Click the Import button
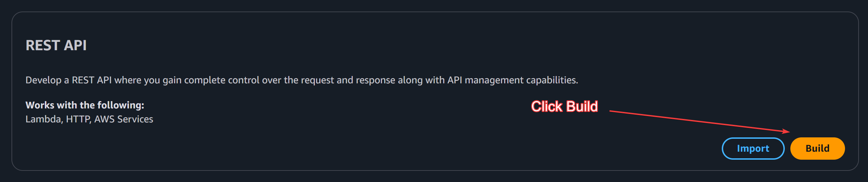This screenshot has height=182, width=868. tap(753, 149)
